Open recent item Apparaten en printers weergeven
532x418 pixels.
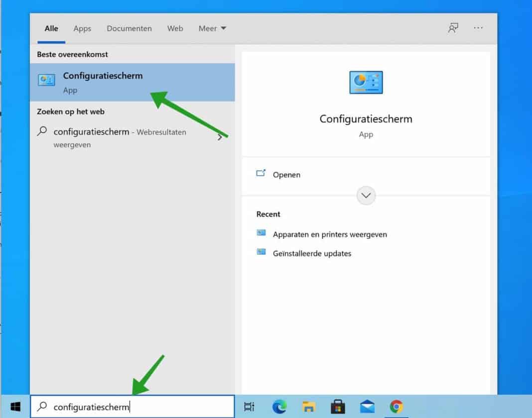pyautogui.click(x=329, y=234)
